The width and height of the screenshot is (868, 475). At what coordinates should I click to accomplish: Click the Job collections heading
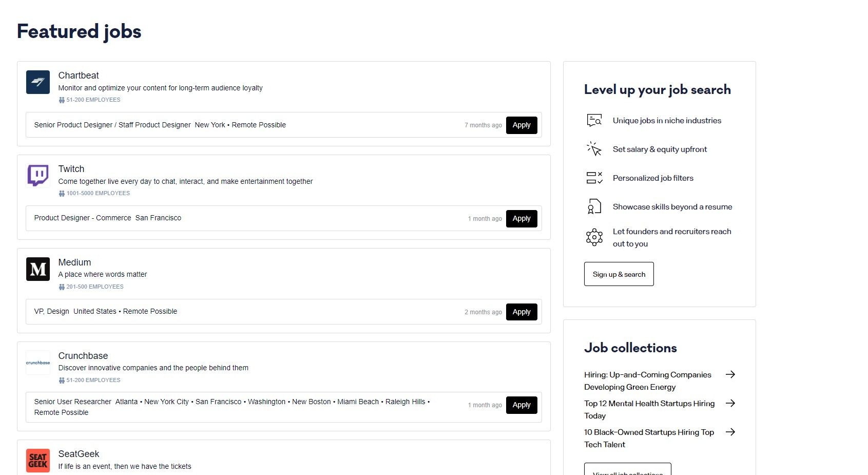630,348
